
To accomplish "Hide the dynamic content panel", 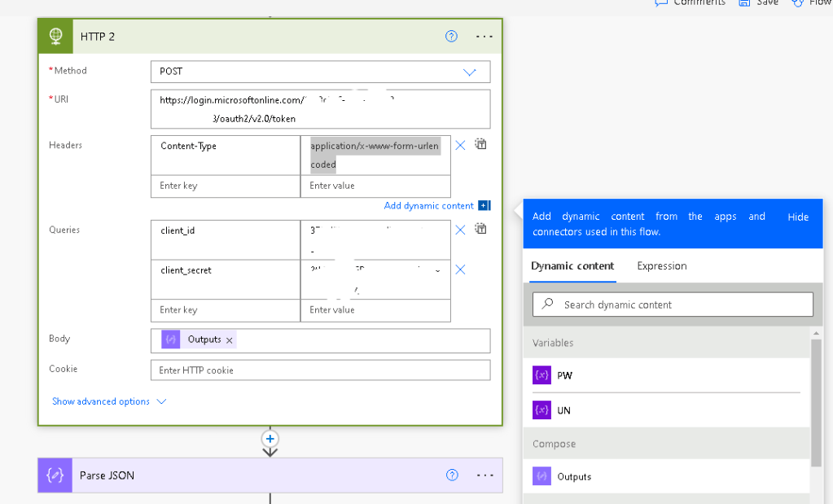I will (798, 217).
